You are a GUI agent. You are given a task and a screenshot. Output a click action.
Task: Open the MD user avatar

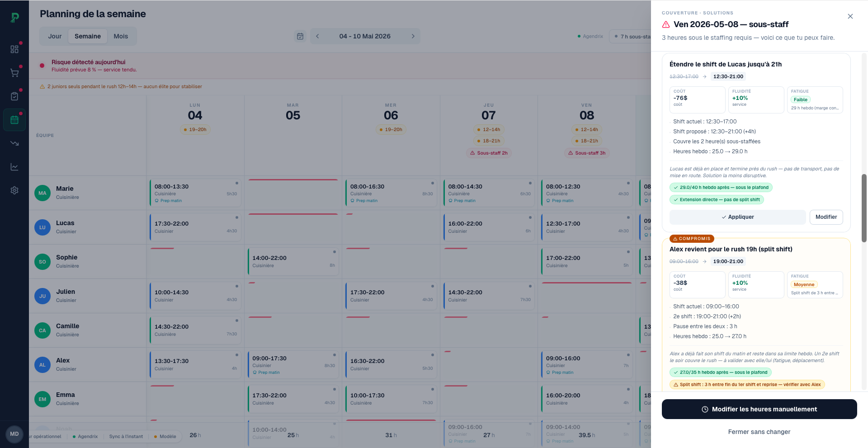[x=14, y=434]
